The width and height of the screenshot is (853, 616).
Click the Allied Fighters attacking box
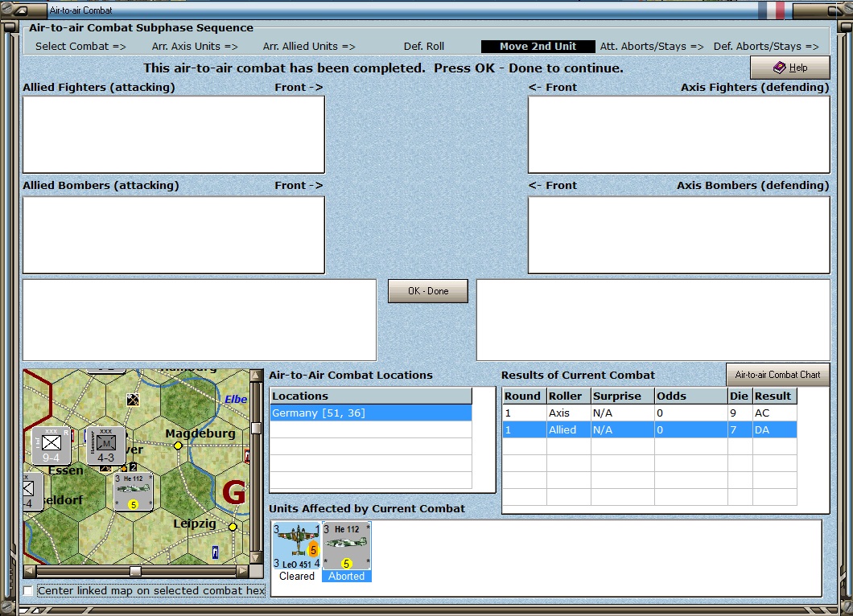coord(174,135)
